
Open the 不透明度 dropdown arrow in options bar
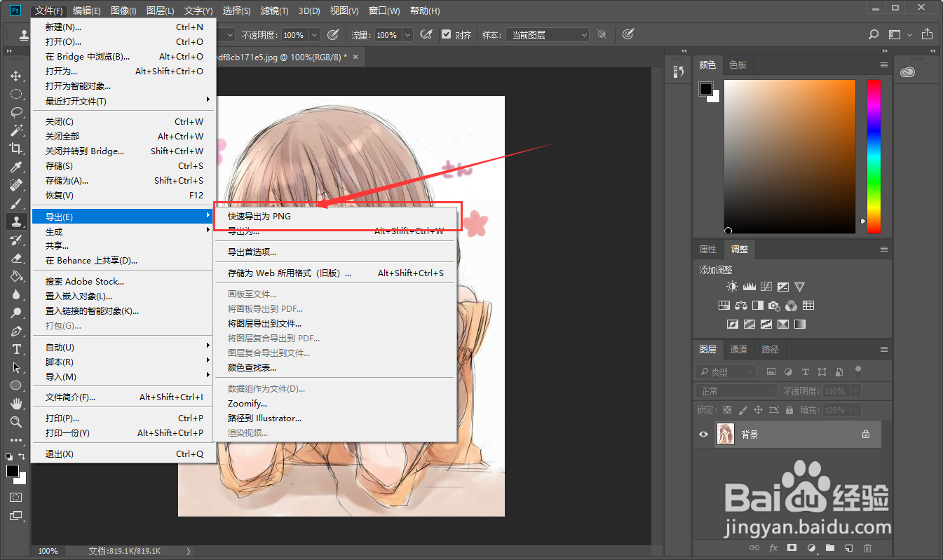tap(313, 34)
